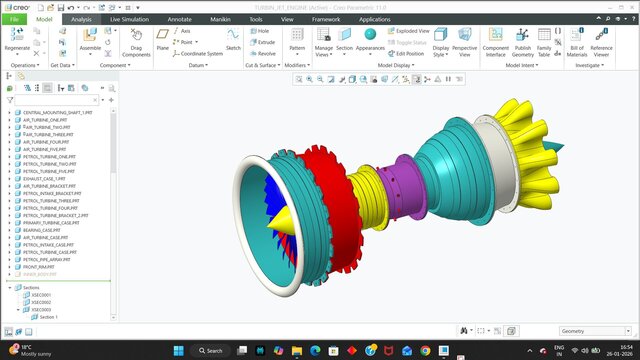Viewport: 640px width, 360px height.
Task: Choose the Extrude tool
Action: pyautogui.click(x=262, y=42)
